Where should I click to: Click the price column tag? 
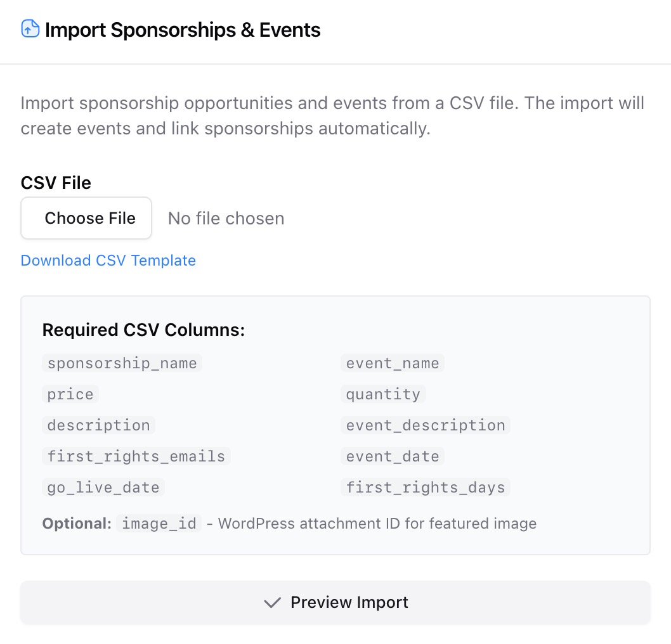[70, 394]
